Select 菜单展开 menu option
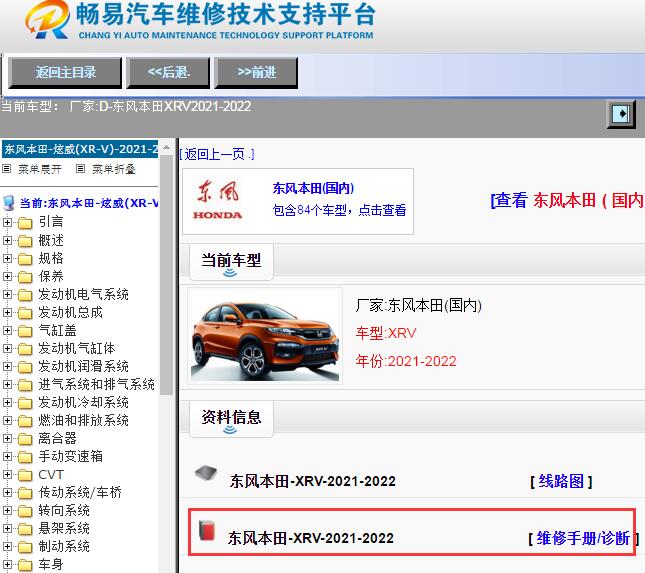 click(x=40, y=169)
